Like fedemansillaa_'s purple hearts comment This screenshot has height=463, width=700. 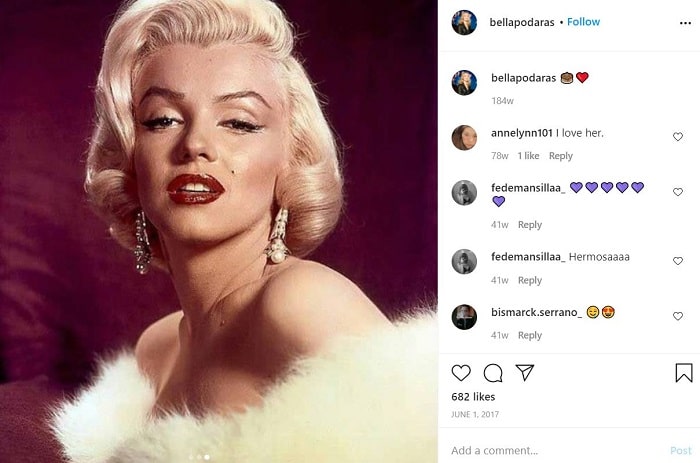[x=678, y=192]
